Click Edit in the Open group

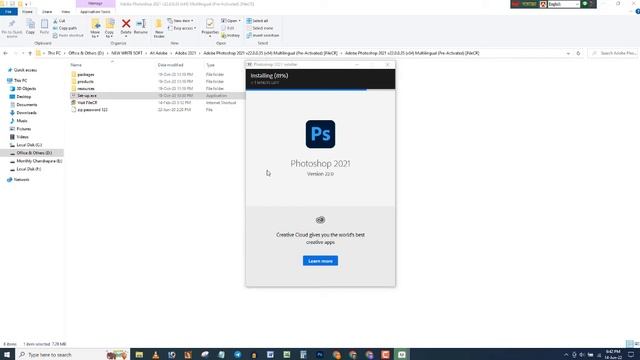228,28
